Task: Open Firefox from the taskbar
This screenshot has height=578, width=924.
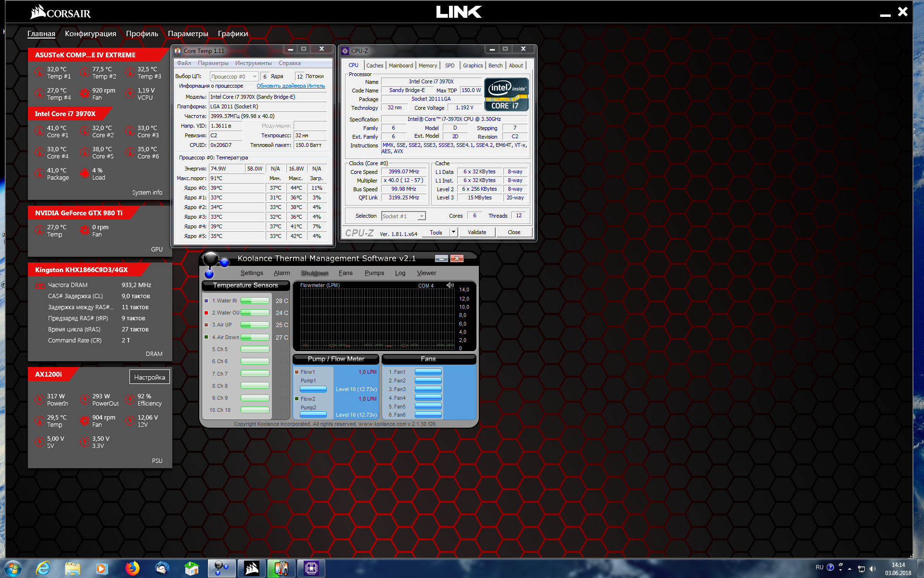Action: pos(132,568)
